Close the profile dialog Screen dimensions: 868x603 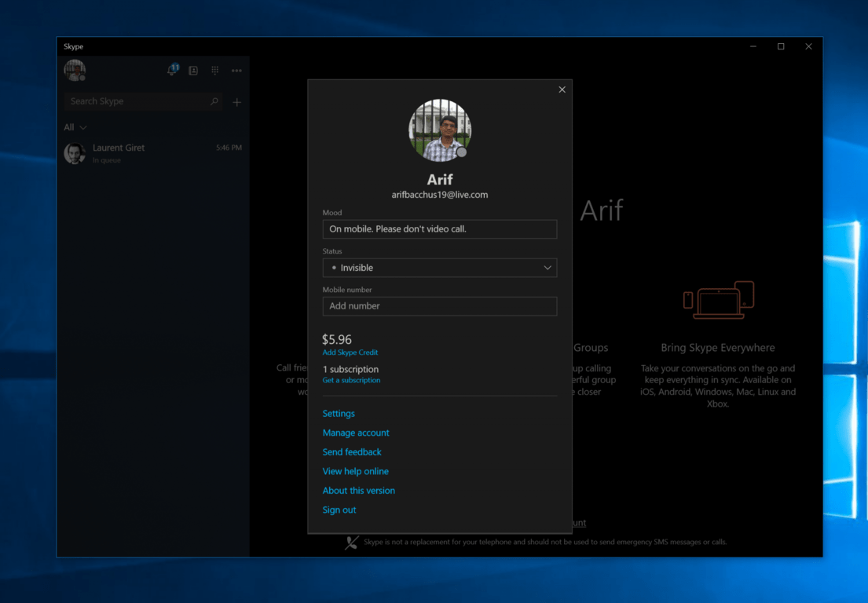pyautogui.click(x=562, y=90)
